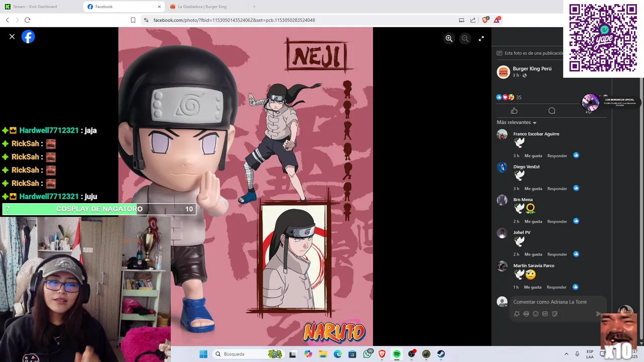The height and width of the screenshot is (362, 644).
Task: Open Más relevantes comment sort dropdown
Action: 517,122
